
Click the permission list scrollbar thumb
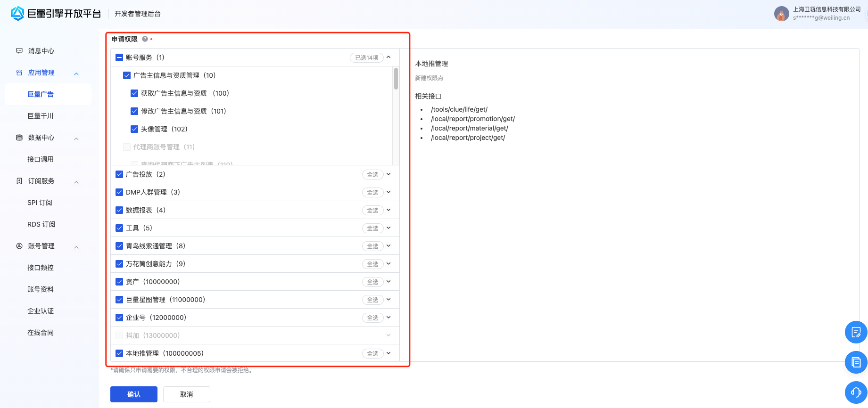[396, 78]
